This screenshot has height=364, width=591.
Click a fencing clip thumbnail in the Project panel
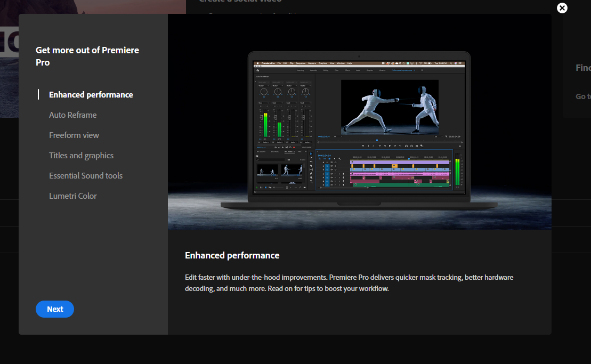click(268, 171)
